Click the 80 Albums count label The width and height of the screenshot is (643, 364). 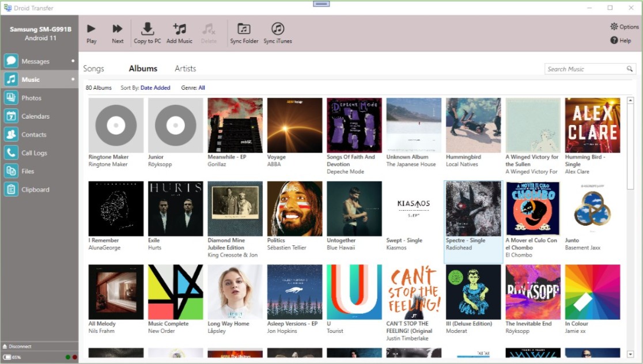click(x=99, y=88)
